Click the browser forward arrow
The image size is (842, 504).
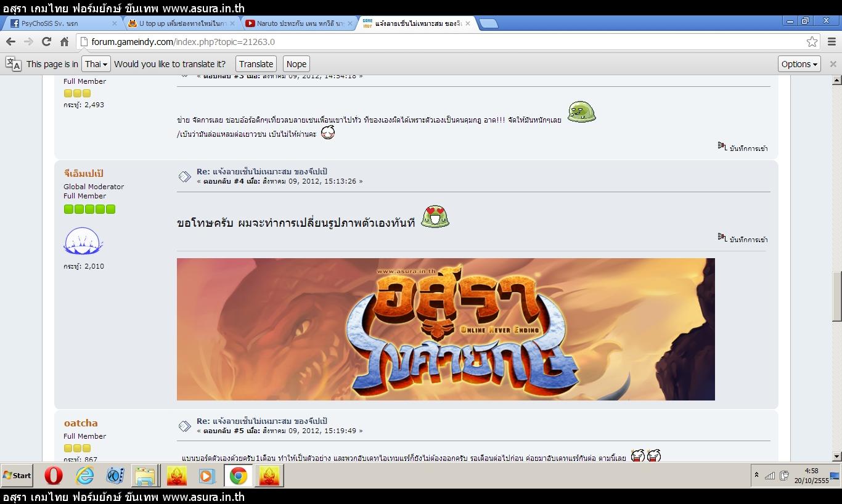28,42
